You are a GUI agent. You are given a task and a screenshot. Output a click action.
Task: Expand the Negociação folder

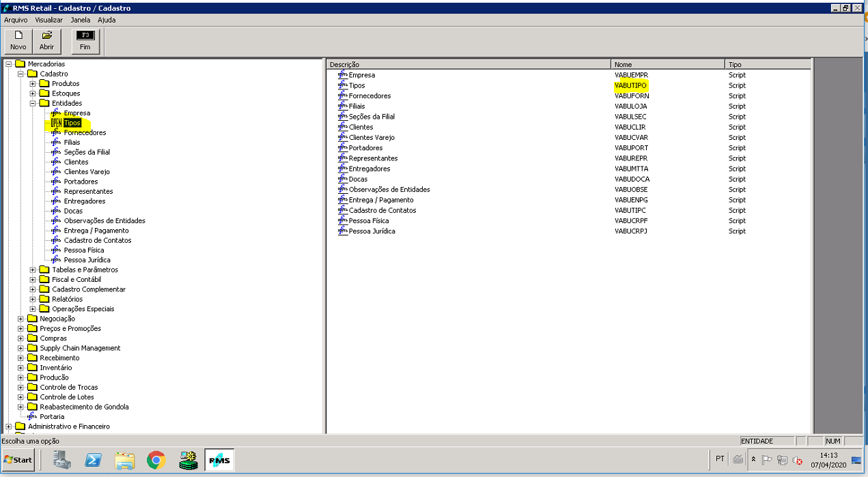point(20,319)
